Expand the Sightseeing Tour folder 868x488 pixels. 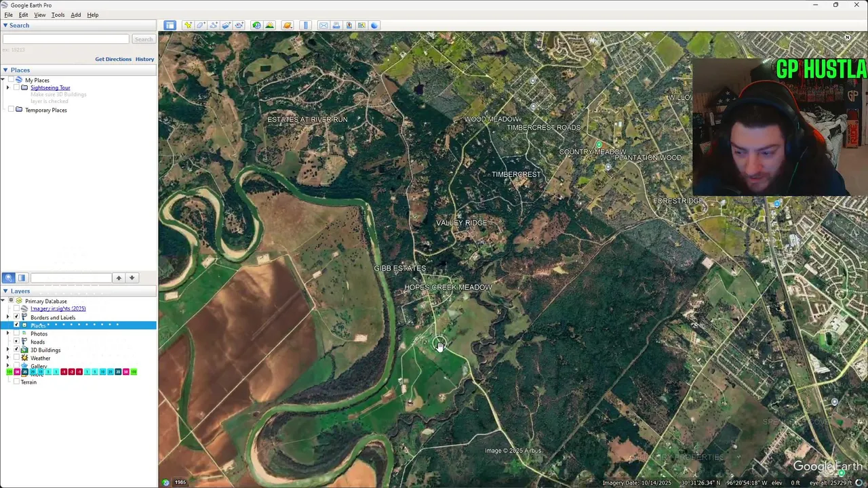8,87
